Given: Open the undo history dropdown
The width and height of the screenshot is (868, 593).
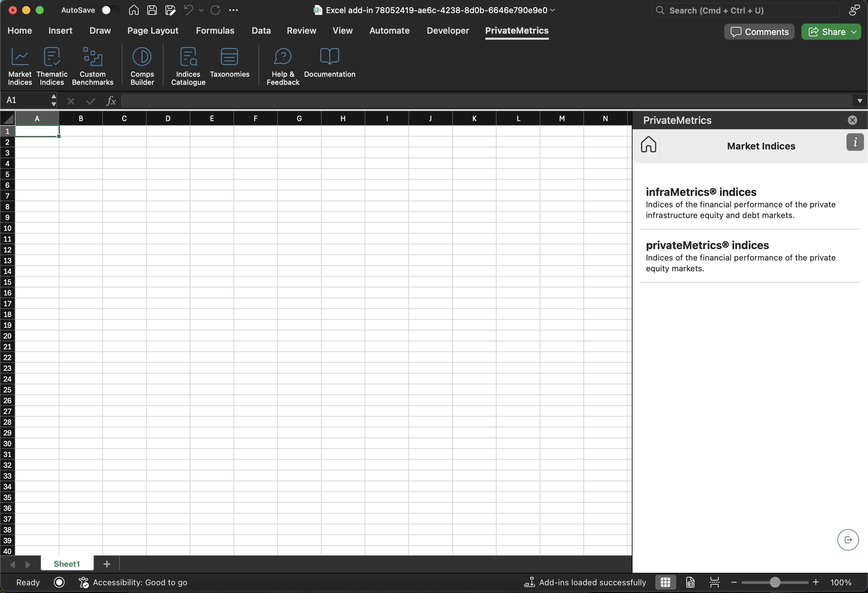Looking at the screenshot, I should (201, 10).
